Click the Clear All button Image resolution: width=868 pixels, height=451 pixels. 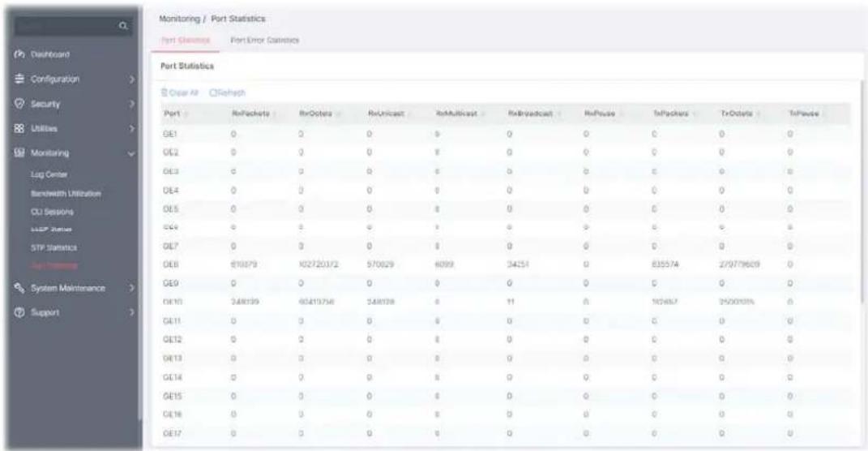179,92
